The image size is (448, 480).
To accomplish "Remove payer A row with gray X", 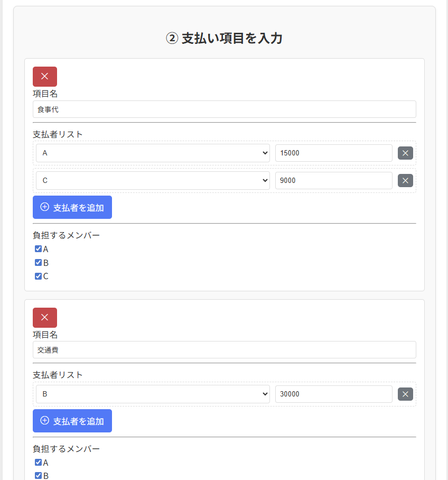I will [x=405, y=153].
